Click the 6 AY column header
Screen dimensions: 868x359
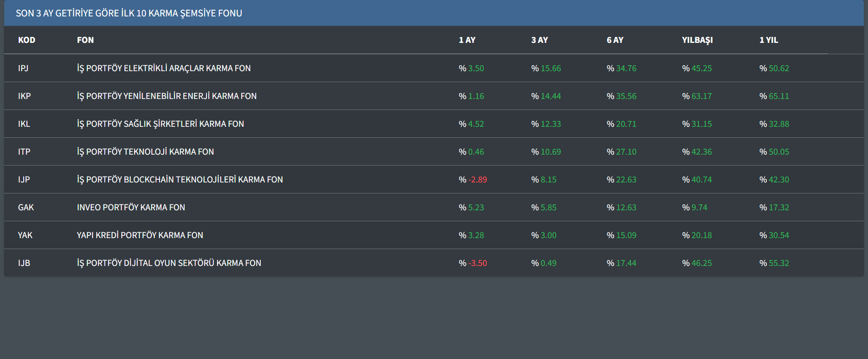[615, 40]
